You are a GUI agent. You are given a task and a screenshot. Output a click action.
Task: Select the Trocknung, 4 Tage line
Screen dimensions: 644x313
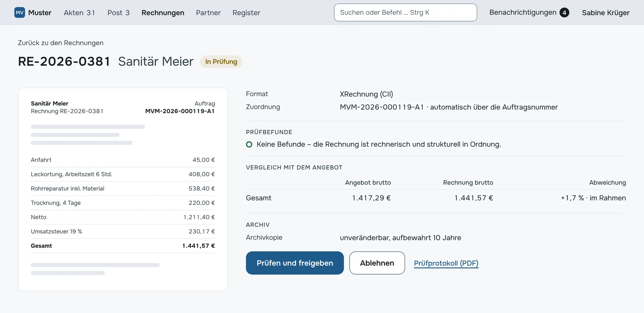(x=123, y=203)
